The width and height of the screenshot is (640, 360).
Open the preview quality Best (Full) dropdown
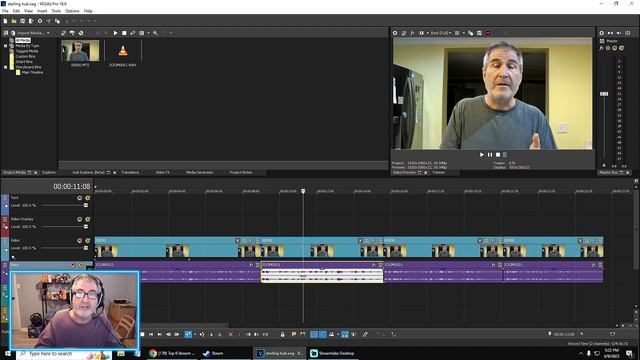click(441, 33)
